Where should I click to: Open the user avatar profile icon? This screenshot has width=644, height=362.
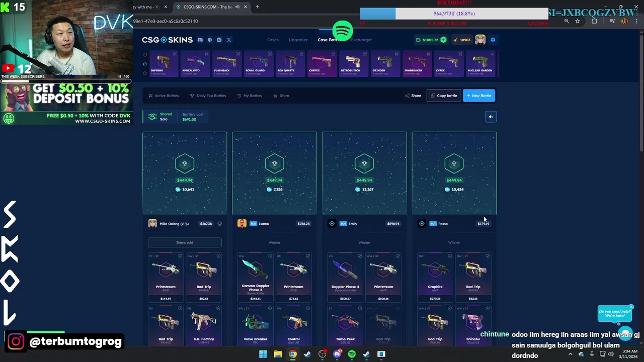coord(480,40)
